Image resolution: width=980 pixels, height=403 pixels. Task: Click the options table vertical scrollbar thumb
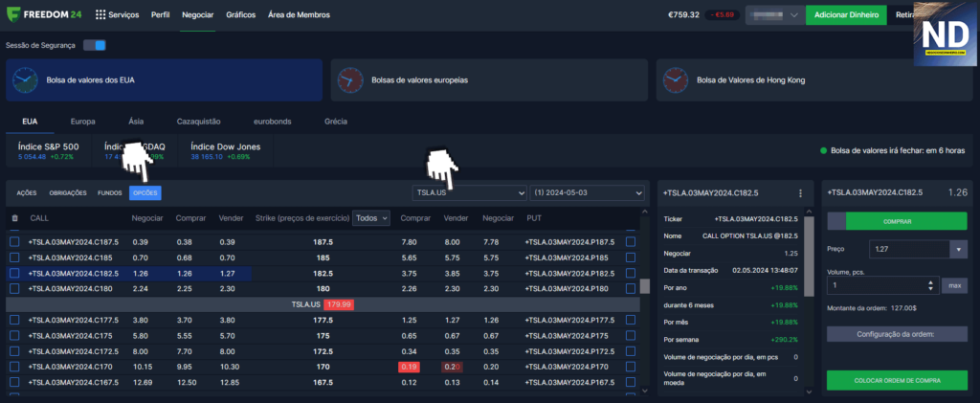point(644,286)
